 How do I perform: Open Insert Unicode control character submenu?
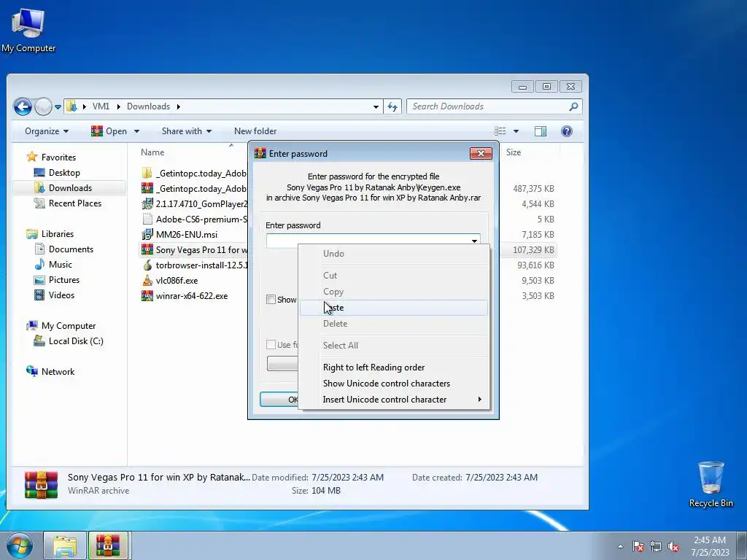[393, 400]
